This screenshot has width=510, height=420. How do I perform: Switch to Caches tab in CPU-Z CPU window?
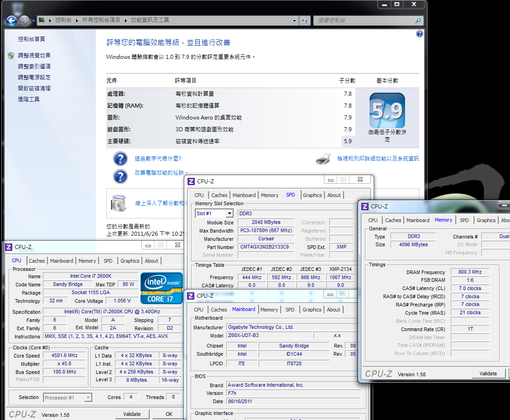pyautogui.click(x=37, y=261)
